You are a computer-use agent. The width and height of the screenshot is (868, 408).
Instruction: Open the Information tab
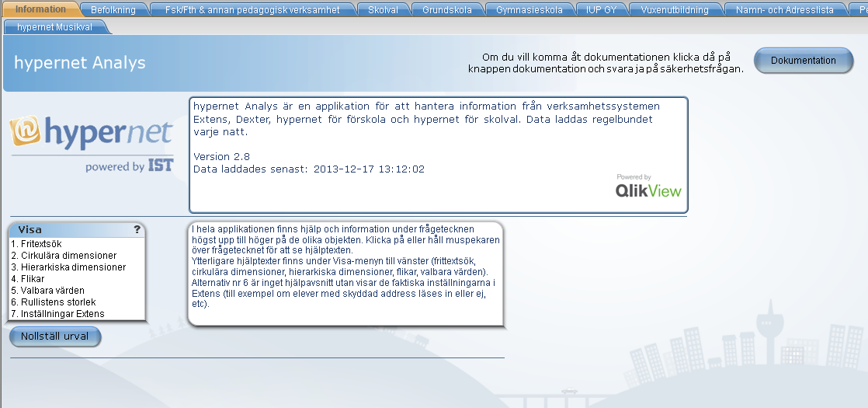40,9
